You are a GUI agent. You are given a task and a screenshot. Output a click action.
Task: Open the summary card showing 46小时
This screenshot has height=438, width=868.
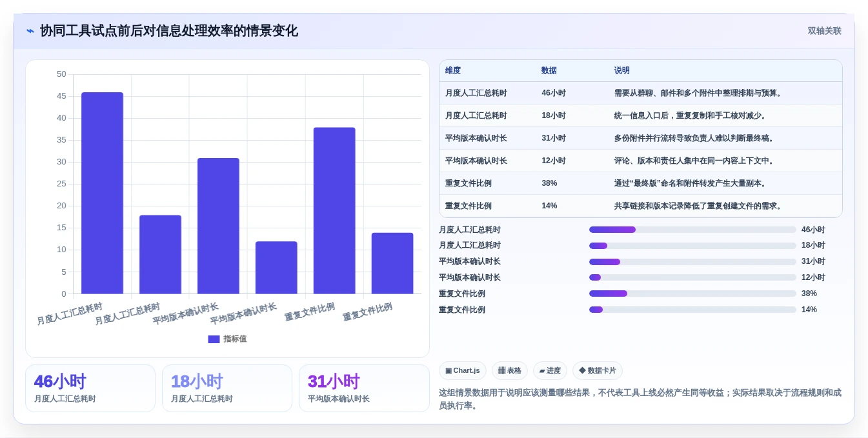pos(90,388)
